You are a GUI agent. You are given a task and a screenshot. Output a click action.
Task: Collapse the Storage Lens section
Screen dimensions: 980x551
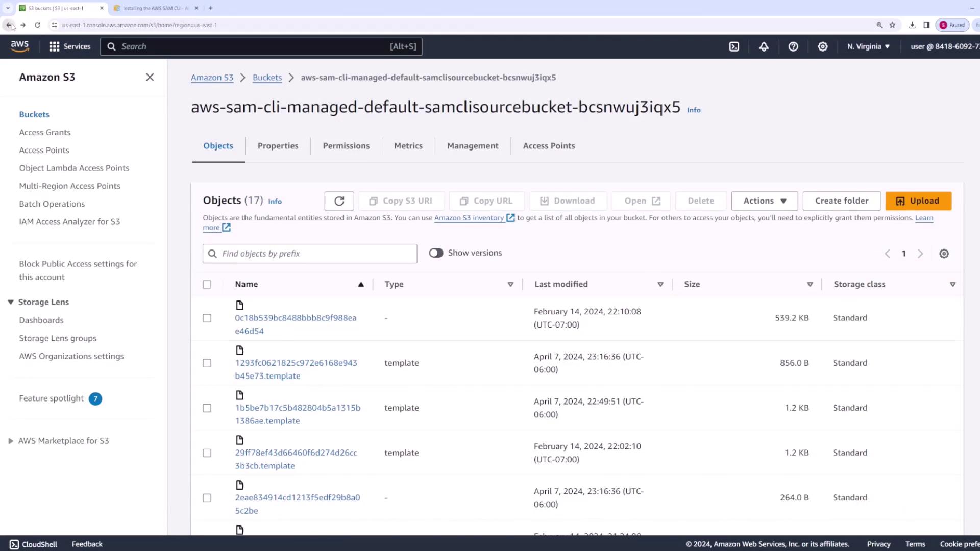(x=11, y=302)
